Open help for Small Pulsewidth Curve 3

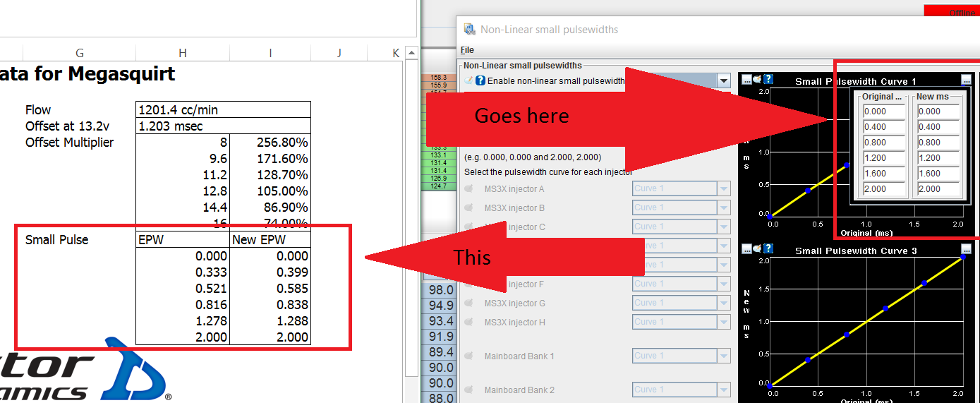tap(768, 248)
